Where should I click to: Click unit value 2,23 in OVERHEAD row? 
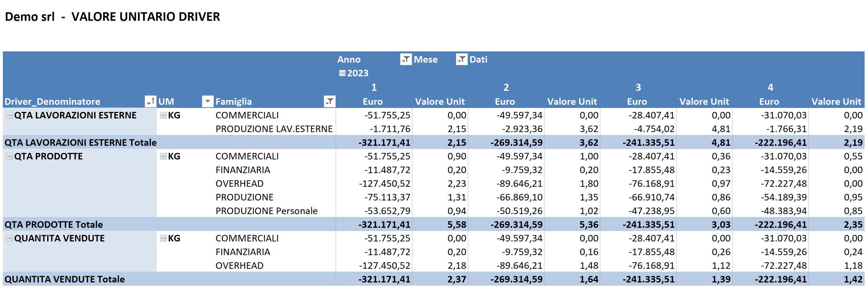457,184
